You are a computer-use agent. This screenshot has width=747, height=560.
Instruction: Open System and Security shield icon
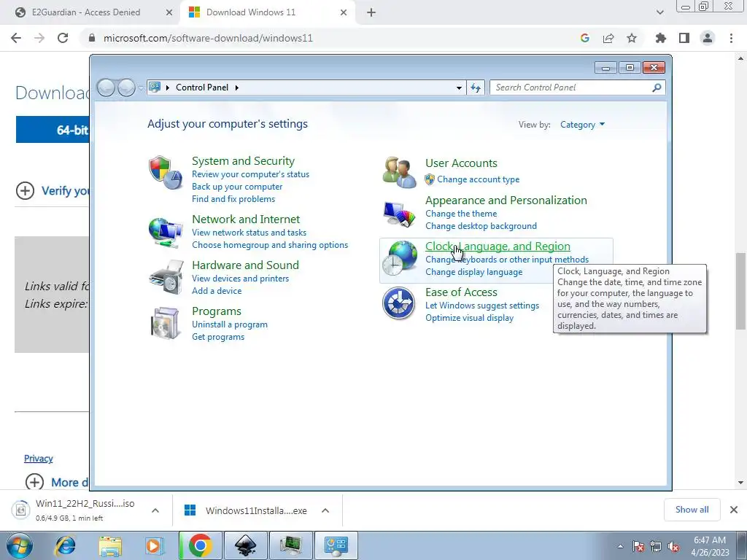point(166,172)
